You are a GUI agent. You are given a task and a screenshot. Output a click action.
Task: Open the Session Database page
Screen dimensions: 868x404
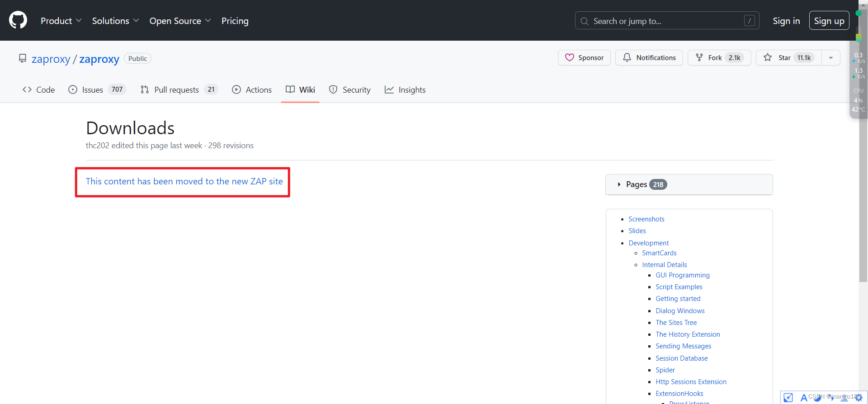[682, 358]
